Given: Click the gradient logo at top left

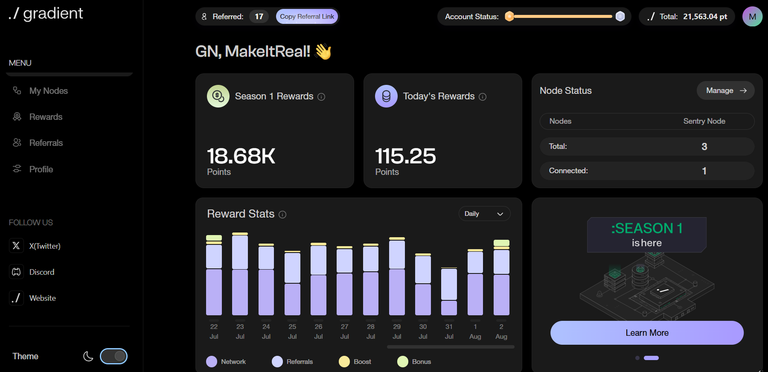Looking at the screenshot, I should coord(46,14).
